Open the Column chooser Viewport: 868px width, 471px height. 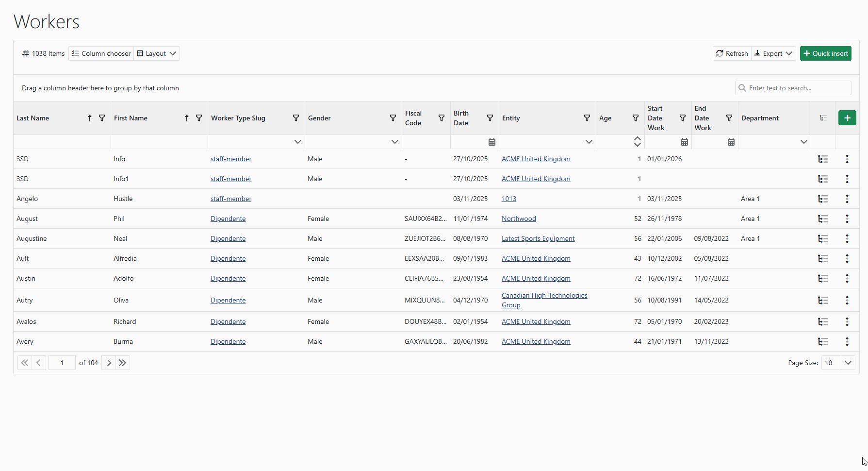tap(101, 53)
